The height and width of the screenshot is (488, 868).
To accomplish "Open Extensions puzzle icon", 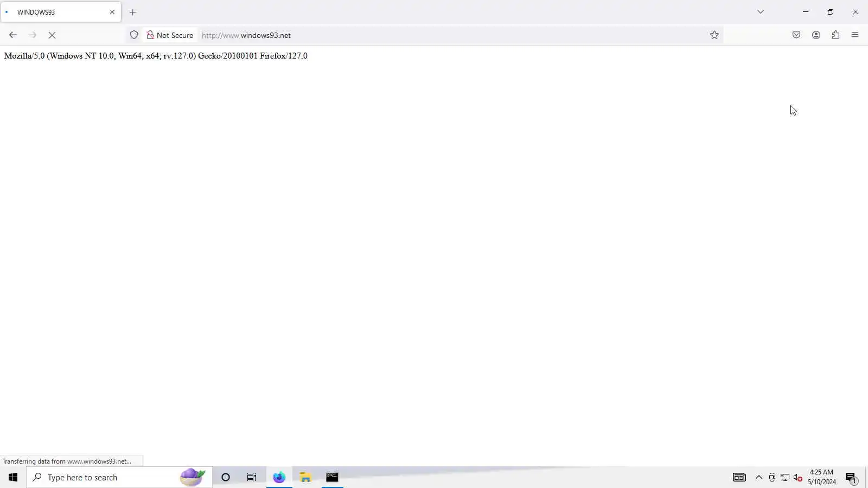I will [x=835, y=35].
